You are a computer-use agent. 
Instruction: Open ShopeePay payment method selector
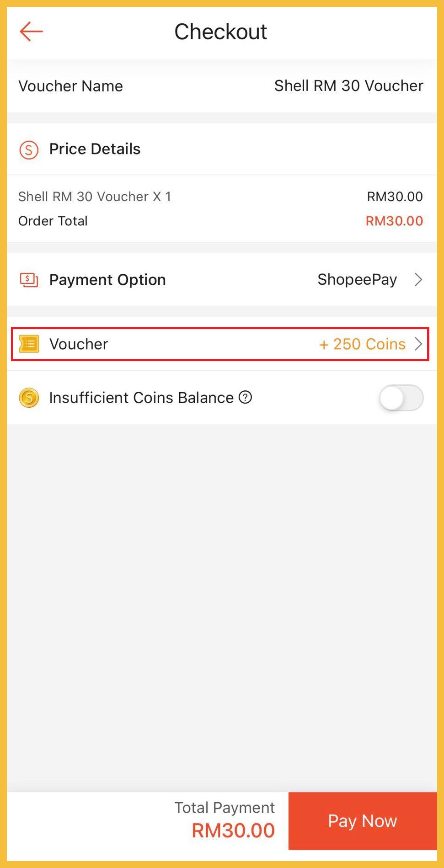coord(357,280)
